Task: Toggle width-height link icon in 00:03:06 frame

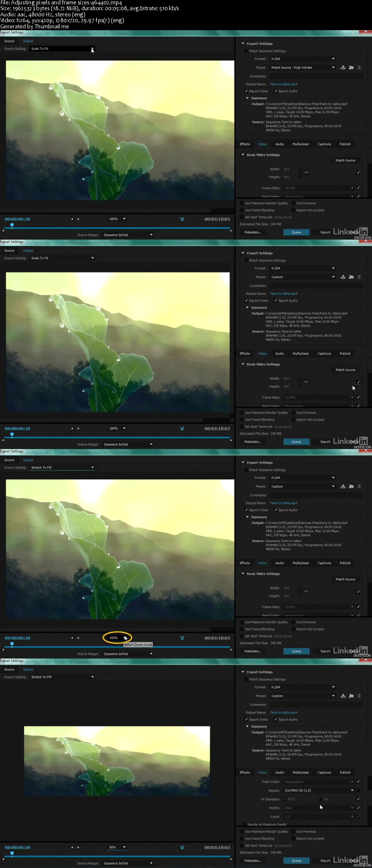Action: pyautogui.click(x=306, y=591)
